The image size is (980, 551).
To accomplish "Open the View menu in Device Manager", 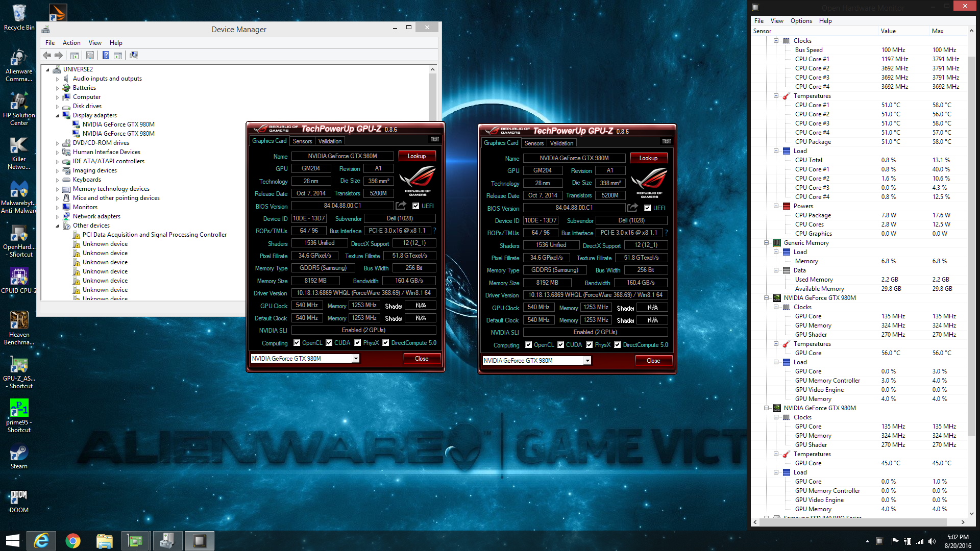I will click(95, 43).
